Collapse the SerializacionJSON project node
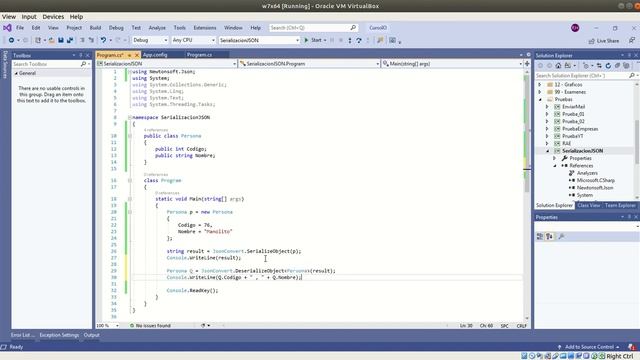 (x=548, y=151)
